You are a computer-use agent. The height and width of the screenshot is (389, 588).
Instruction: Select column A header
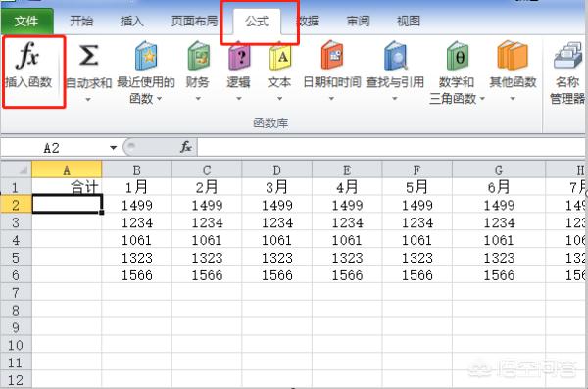coord(67,170)
